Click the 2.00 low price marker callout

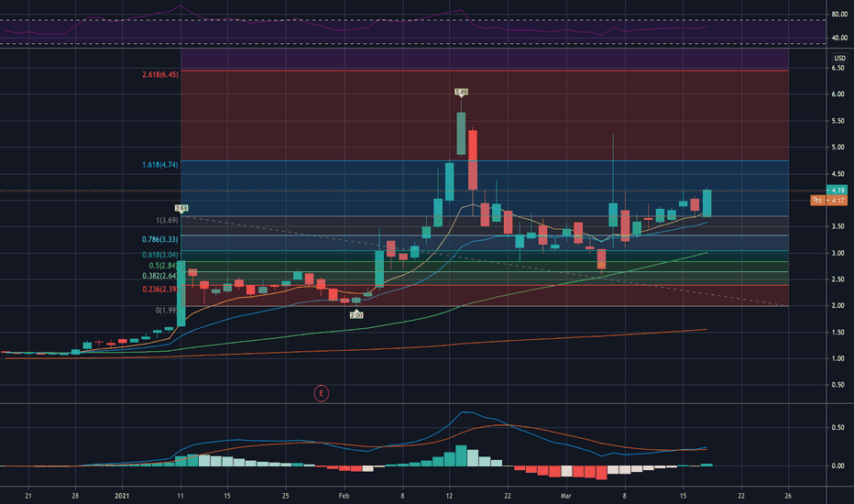(356, 315)
